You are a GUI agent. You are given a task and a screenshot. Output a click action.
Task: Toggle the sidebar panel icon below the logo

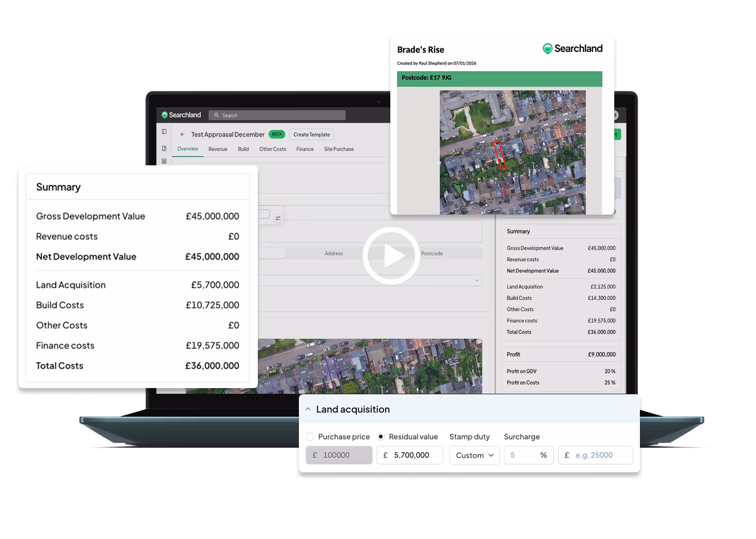point(164,131)
